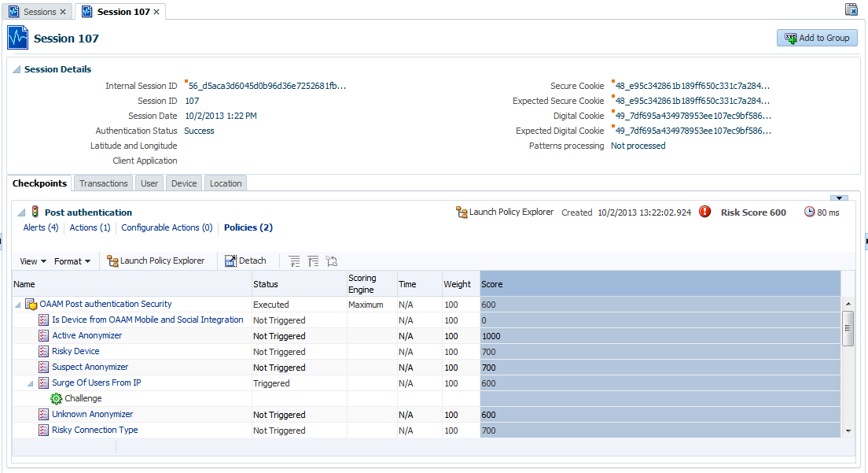The width and height of the screenshot is (868, 473).
Task: Open the Format dropdown menu
Action: coord(72,261)
